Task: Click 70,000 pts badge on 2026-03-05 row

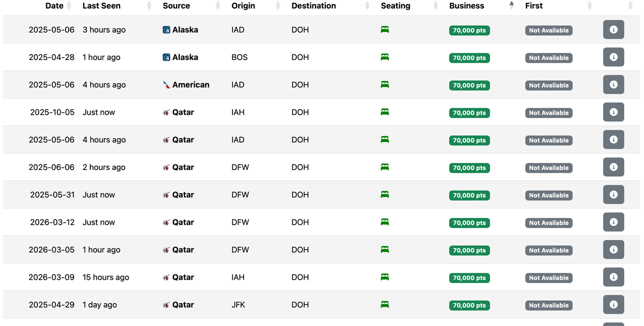Action: click(x=469, y=250)
